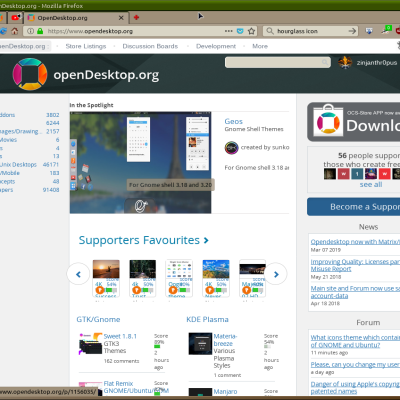Switch to the YouTube tab
Viewport: 400px width, 400px height.
point(16,17)
